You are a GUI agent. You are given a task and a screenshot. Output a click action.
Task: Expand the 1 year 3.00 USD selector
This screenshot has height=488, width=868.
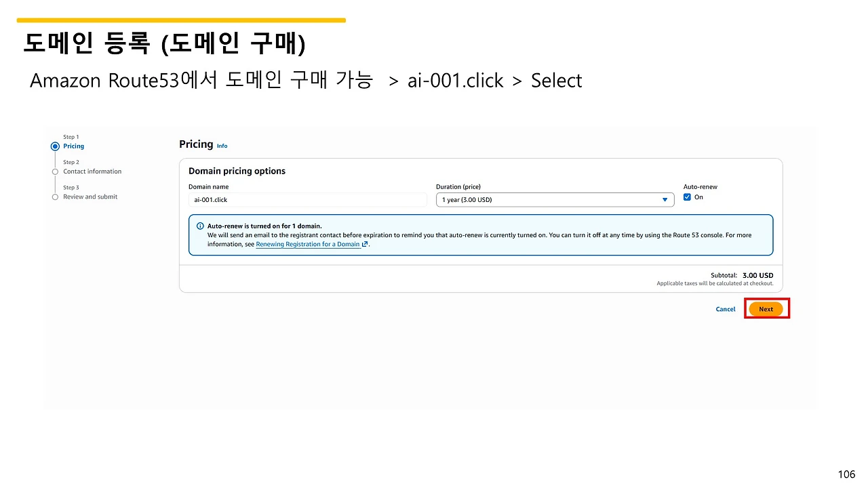coord(555,199)
